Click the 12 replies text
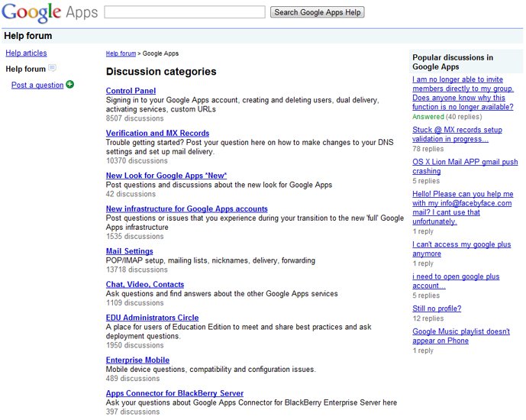This screenshot has height=420, width=526. tap(428, 318)
